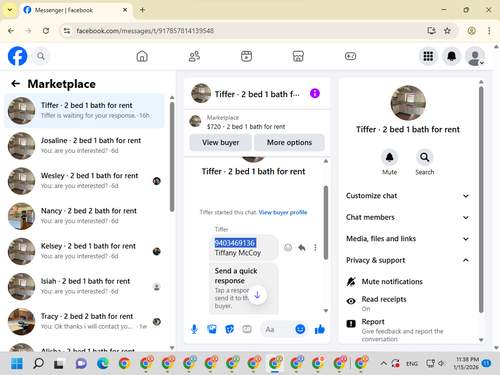The width and height of the screenshot is (500, 375).
Task: Open emoji picker in message field
Action: (300, 329)
